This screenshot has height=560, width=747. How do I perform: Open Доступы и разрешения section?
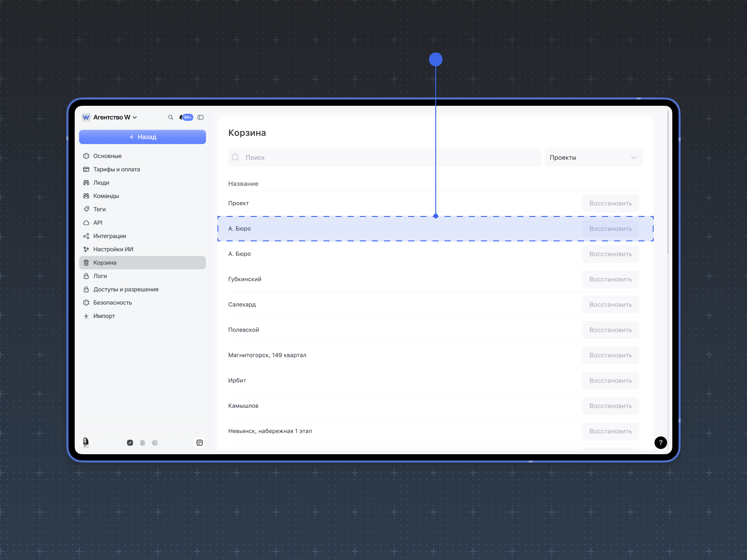[125, 289]
